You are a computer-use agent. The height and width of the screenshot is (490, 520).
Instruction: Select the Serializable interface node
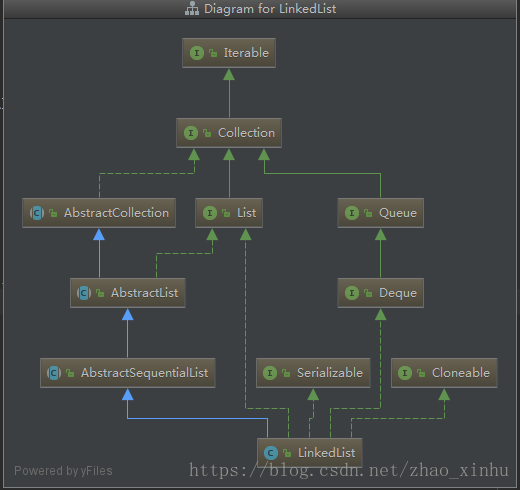pos(313,373)
